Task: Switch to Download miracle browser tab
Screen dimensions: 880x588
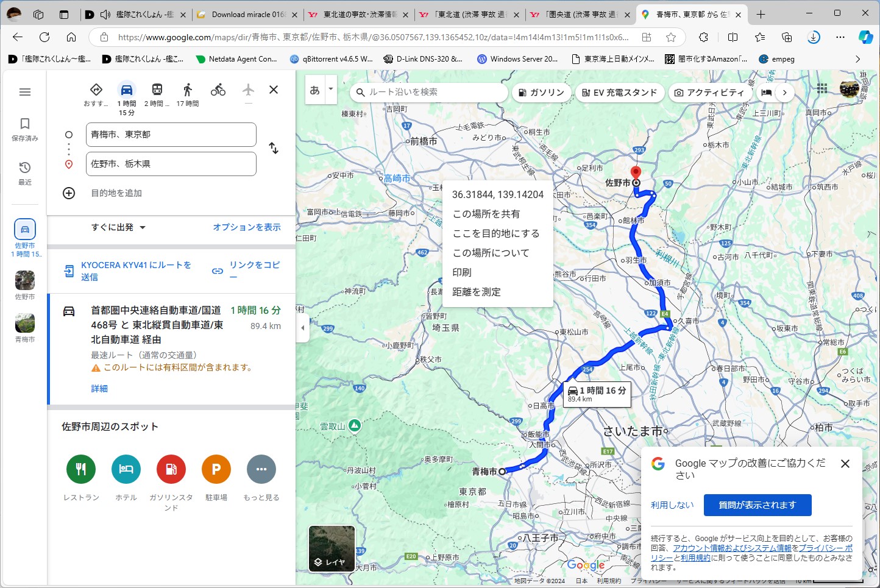Action: [247, 14]
